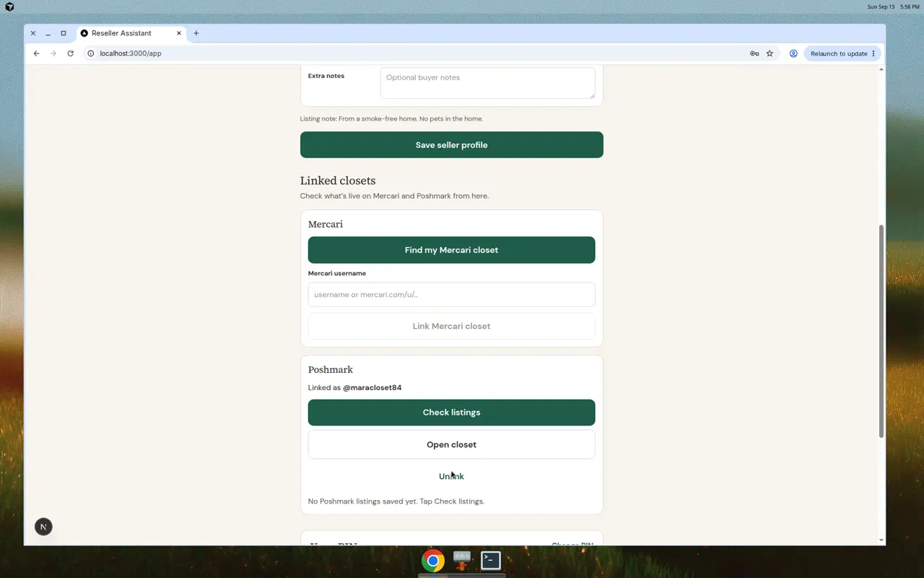
Task: Click the Poshmark card title
Action: click(331, 369)
